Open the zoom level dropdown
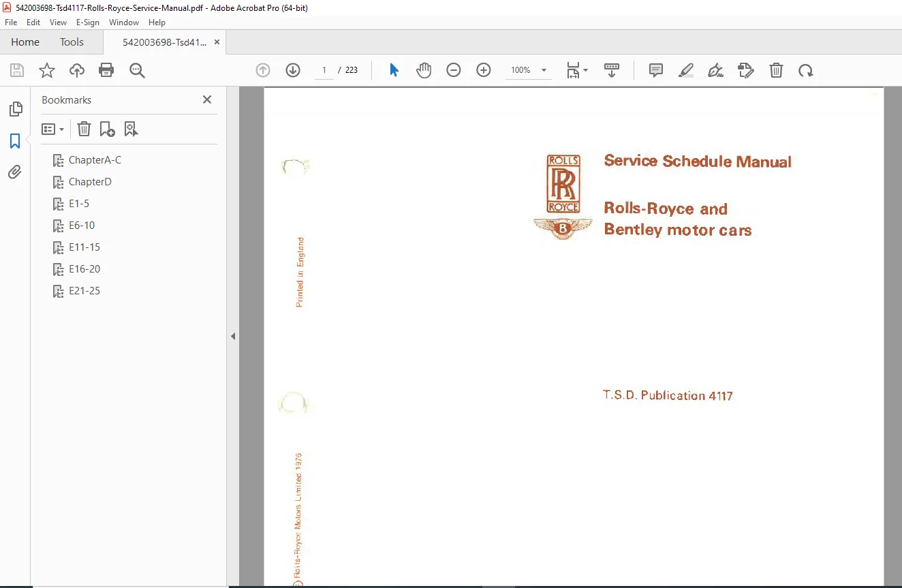902x588 pixels. (544, 70)
